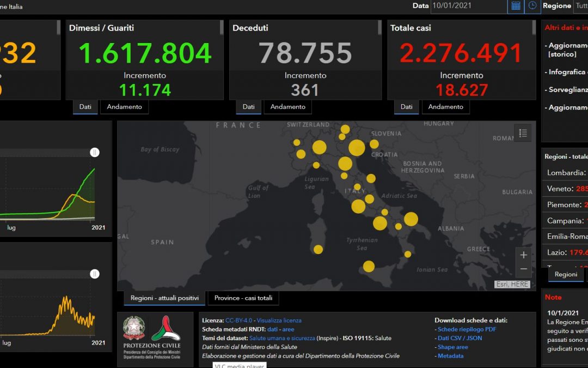Open the Regione dropdown selector

point(580,5)
